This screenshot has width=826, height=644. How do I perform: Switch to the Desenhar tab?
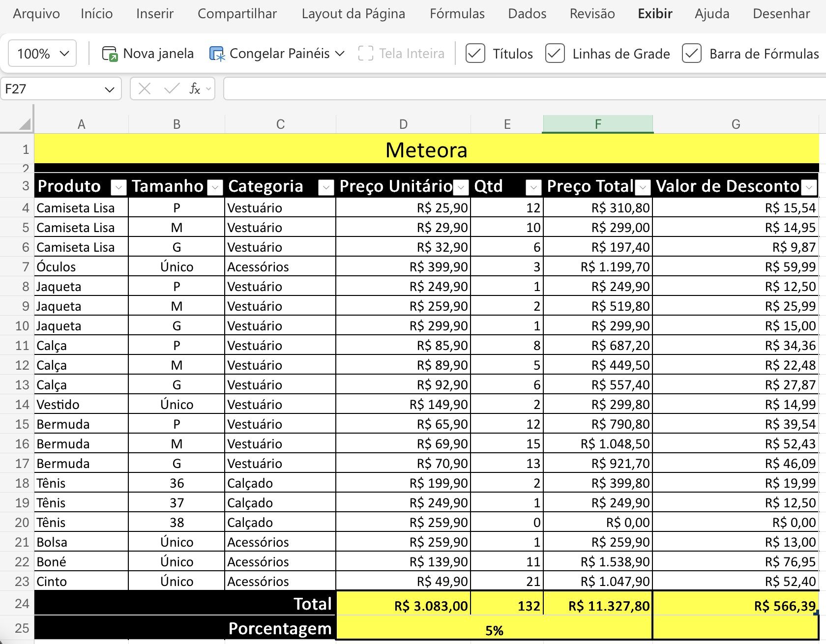point(782,14)
